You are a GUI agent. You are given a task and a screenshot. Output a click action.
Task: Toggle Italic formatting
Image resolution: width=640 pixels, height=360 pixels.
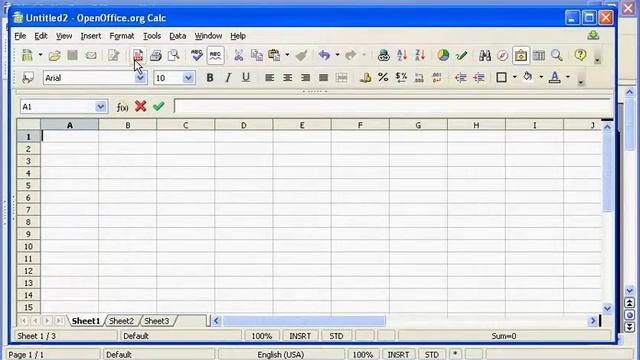click(228, 78)
